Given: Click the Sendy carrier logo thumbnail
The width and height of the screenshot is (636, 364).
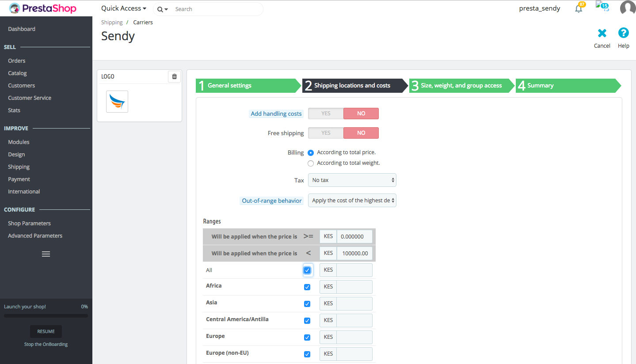Looking at the screenshot, I should click(117, 102).
